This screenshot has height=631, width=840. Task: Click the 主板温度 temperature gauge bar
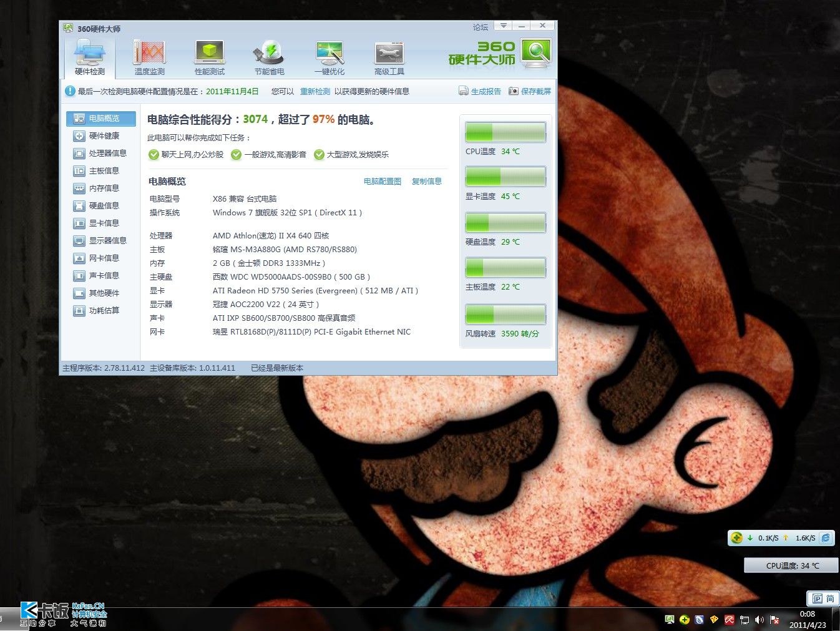coord(505,268)
